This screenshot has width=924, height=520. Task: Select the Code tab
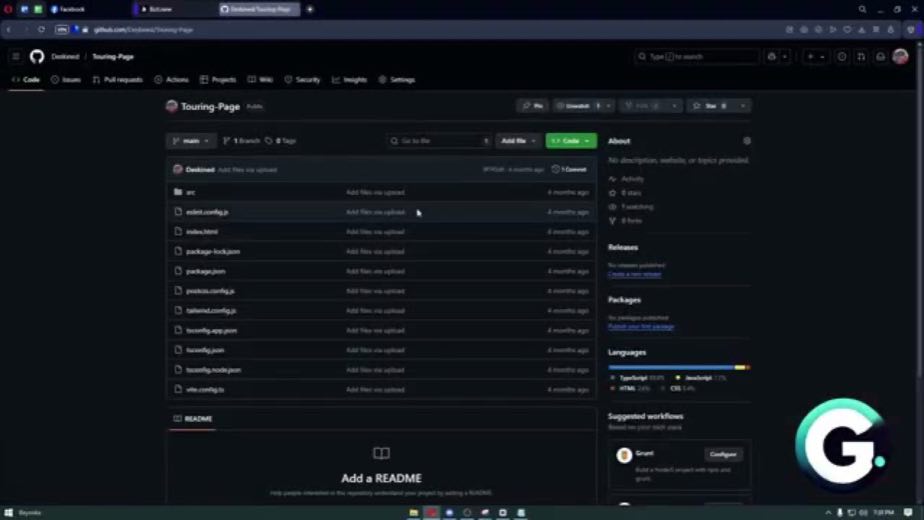pyautogui.click(x=26, y=80)
